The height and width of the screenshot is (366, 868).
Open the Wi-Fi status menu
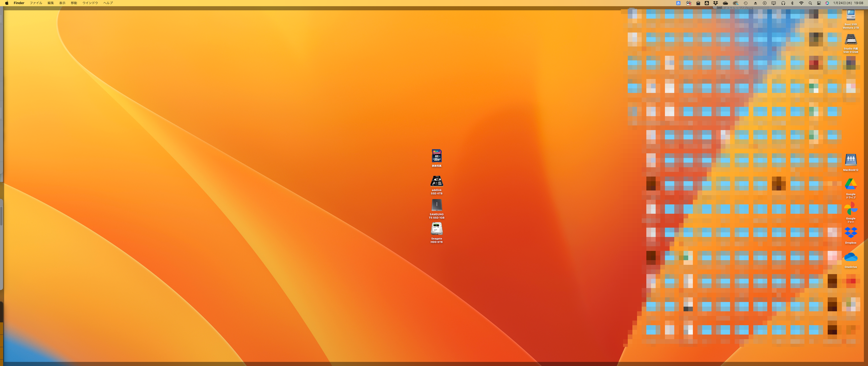point(801,3)
